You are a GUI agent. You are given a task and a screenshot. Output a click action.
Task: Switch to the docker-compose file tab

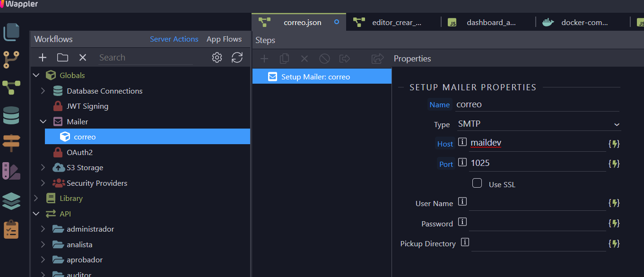tap(584, 22)
